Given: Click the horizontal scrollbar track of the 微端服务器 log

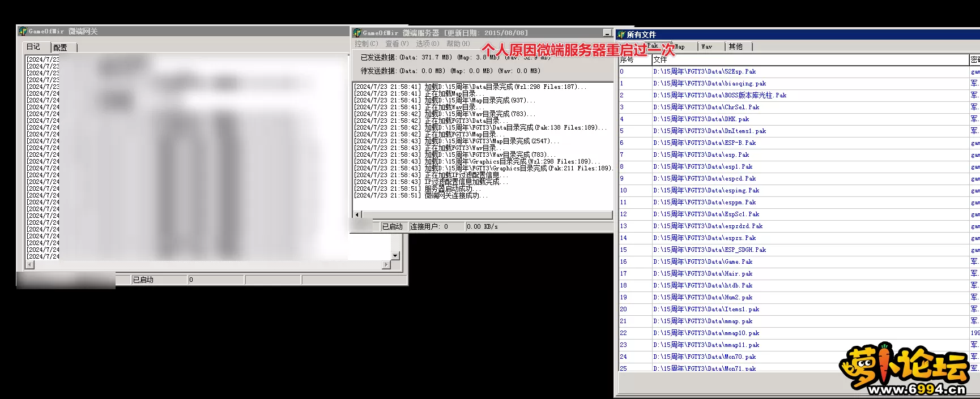Looking at the screenshot, I should [487, 214].
